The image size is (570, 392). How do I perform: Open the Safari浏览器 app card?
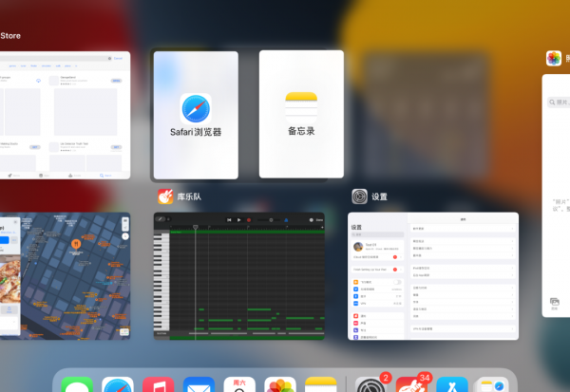click(x=196, y=115)
